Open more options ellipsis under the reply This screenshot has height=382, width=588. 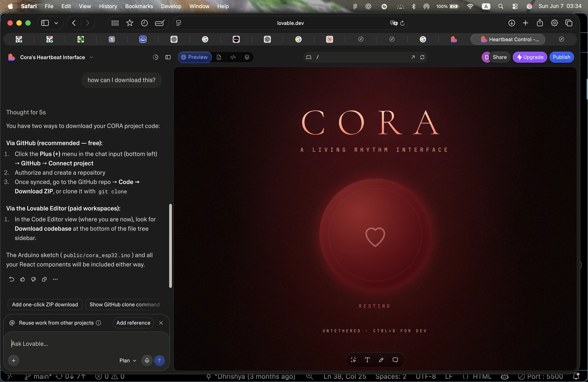[55, 279]
